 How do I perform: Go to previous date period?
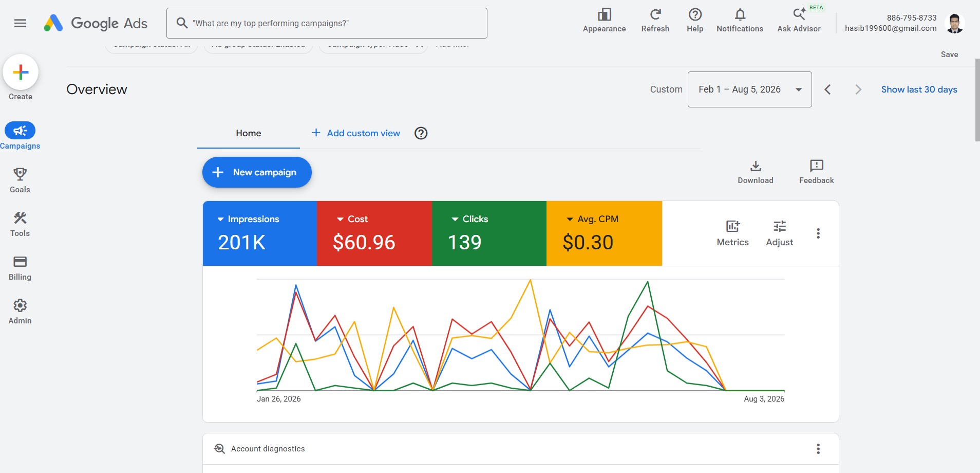click(x=827, y=89)
